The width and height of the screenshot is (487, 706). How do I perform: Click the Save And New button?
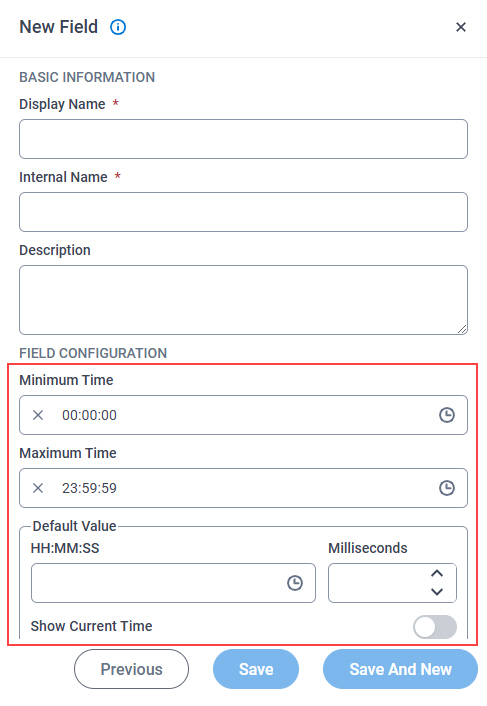point(400,669)
